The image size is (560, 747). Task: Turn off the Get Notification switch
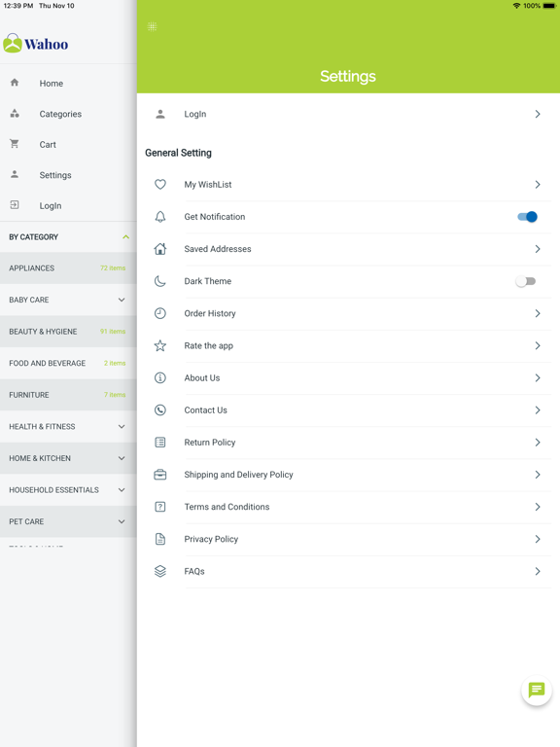click(x=527, y=217)
